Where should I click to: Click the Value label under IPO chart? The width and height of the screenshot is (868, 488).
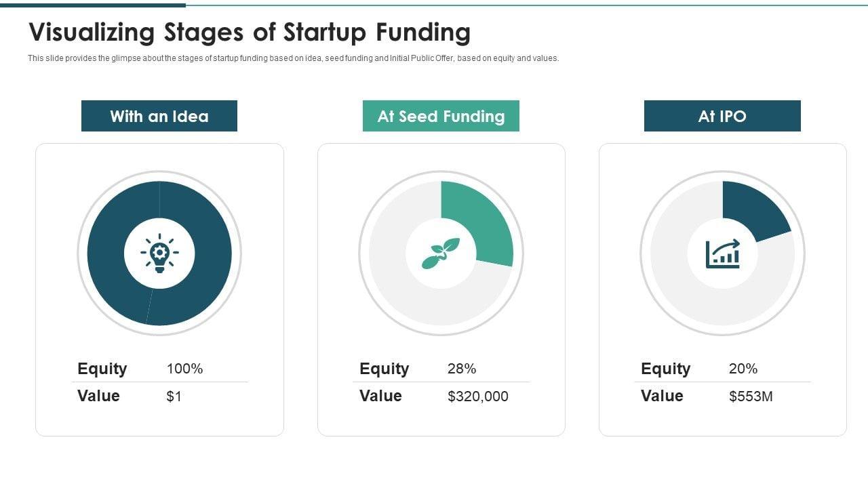click(662, 396)
